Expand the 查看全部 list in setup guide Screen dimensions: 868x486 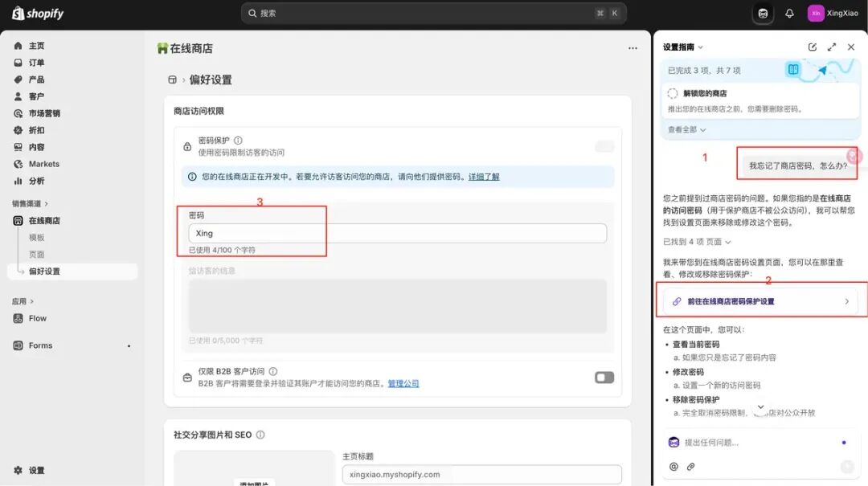pyautogui.click(x=686, y=129)
